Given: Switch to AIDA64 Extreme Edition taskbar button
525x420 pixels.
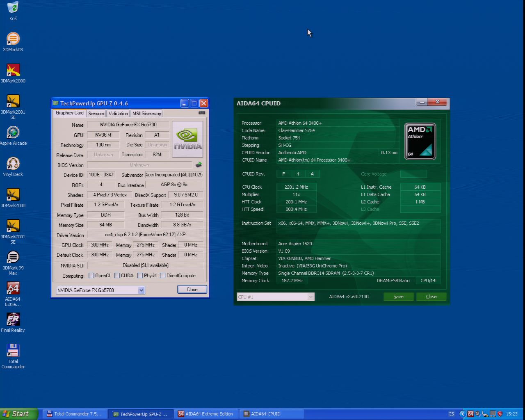Looking at the screenshot, I should point(206,414).
